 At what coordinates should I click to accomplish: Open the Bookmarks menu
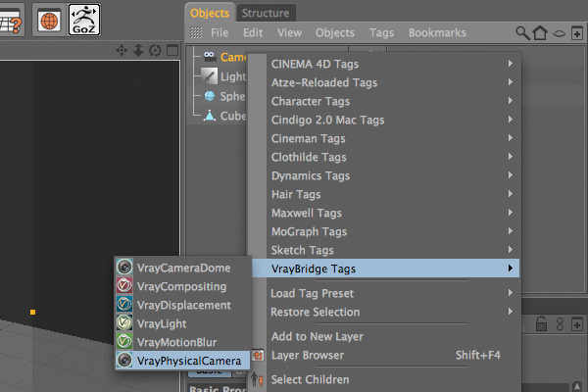point(437,32)
